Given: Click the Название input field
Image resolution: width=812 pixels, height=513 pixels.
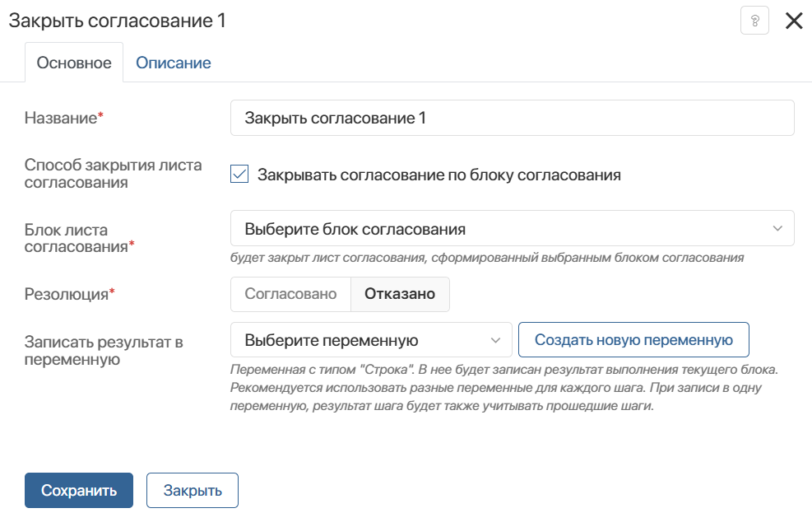Looking at the screenshot, I should tap(513, 118).
